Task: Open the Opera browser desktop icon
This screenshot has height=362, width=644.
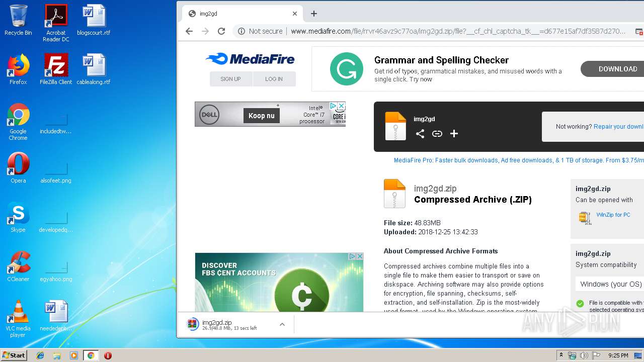Action: [x=18, y=168]
